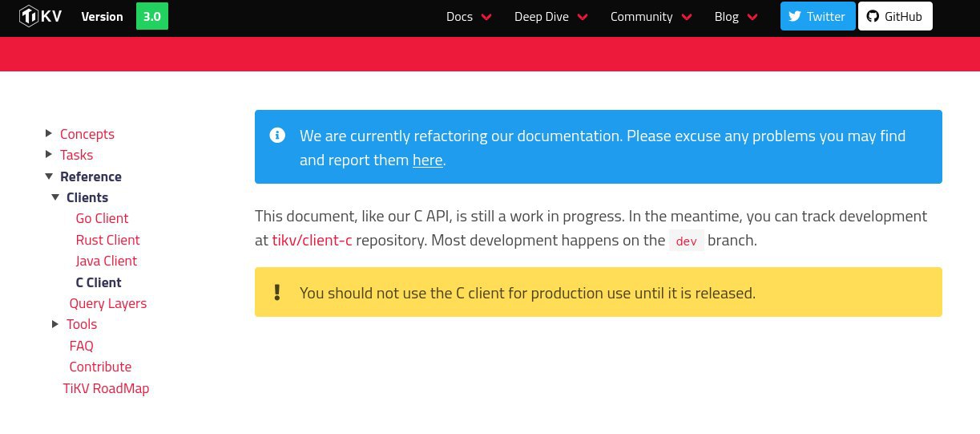
Task: Click the yellow production warning text
Action: (x=527, y=293)
